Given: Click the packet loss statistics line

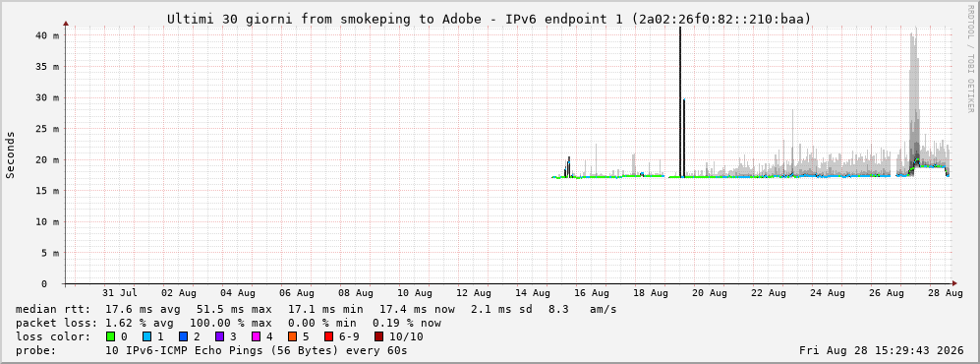Looking at the screenshot, I should click(x=228, y=324).
